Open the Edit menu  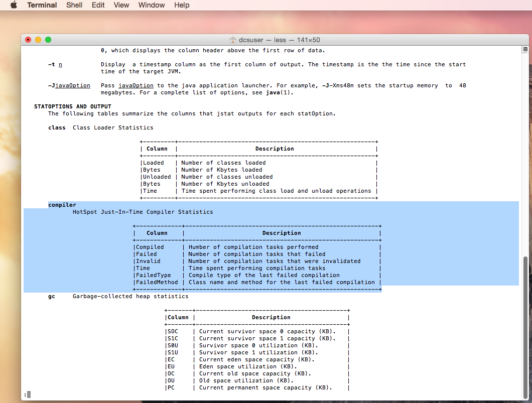click(98, 5)
